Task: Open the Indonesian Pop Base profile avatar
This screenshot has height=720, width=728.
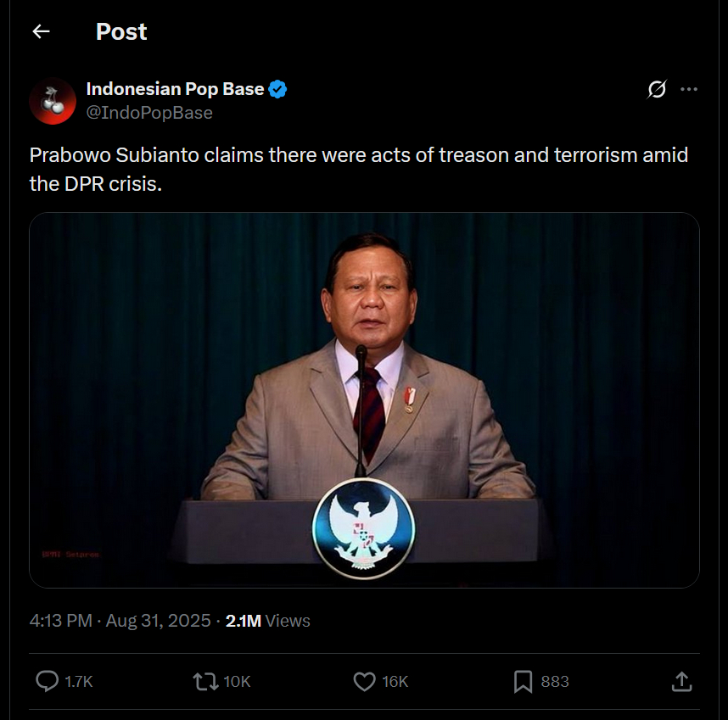Action: [53, 100]
